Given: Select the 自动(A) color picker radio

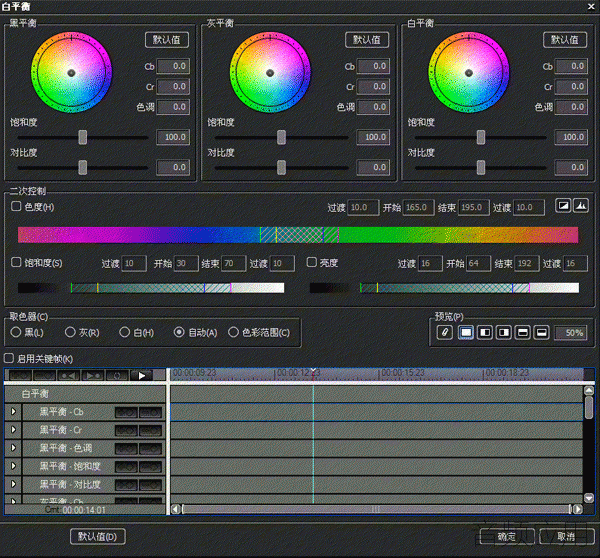Looking at the screenshot, I should click(179, 332).
